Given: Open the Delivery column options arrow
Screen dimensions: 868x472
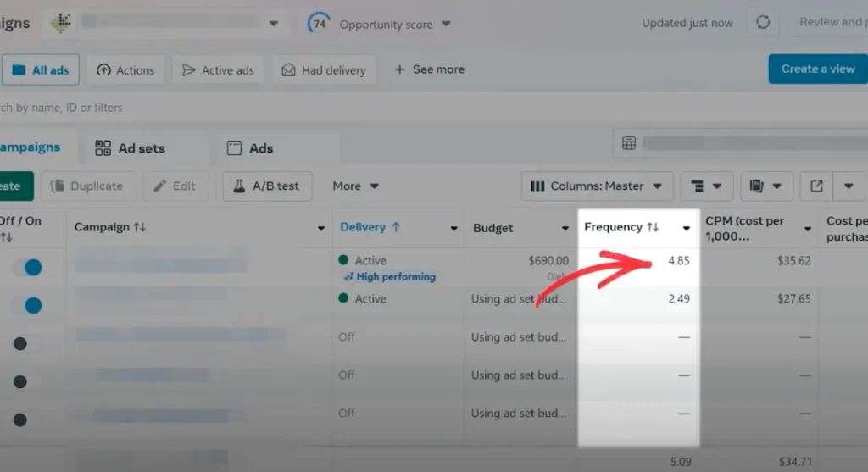Looking at the screenshot, I should click(453, 228).
